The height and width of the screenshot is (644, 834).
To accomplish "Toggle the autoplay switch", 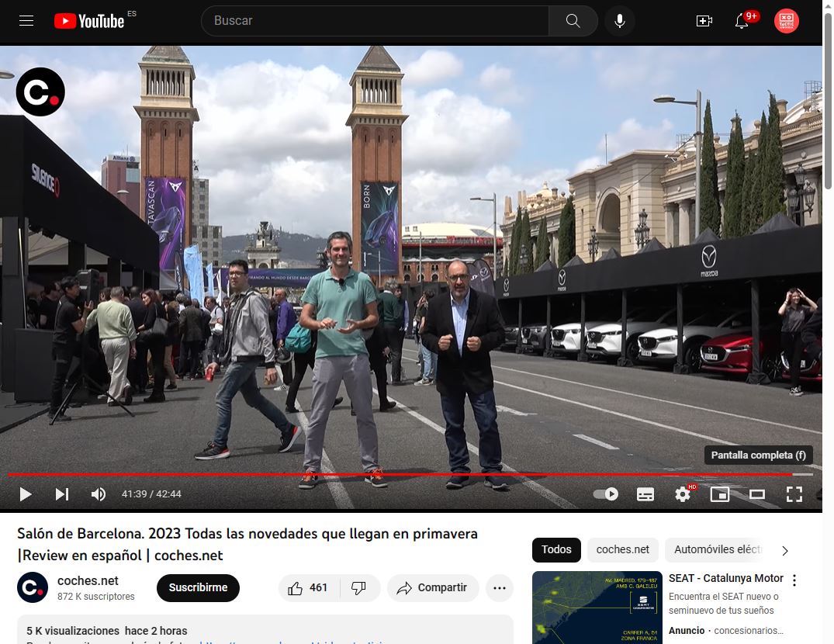I will coord(605,494).
